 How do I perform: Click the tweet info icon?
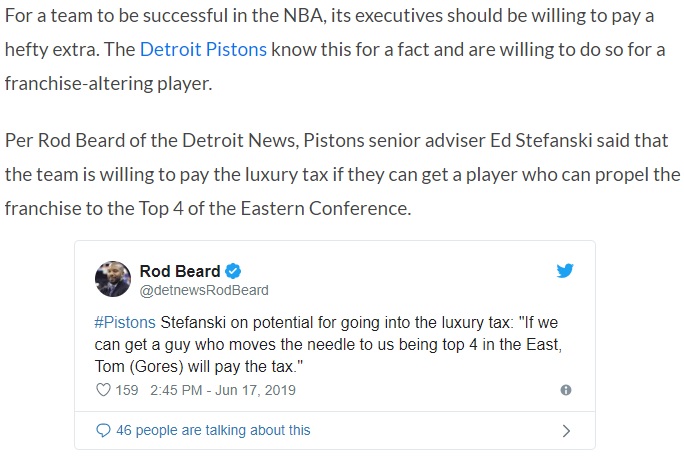(566, 390)
